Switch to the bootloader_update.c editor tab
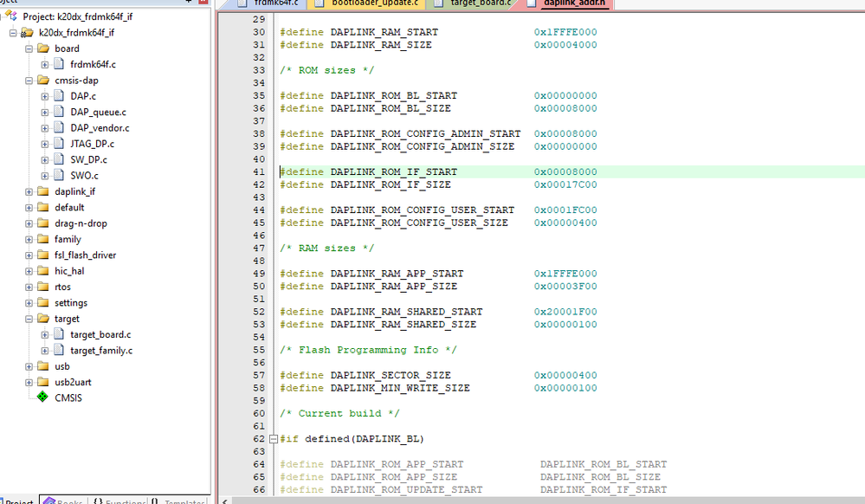Viewport: 865px width, 504px height. tap(367, 3)
